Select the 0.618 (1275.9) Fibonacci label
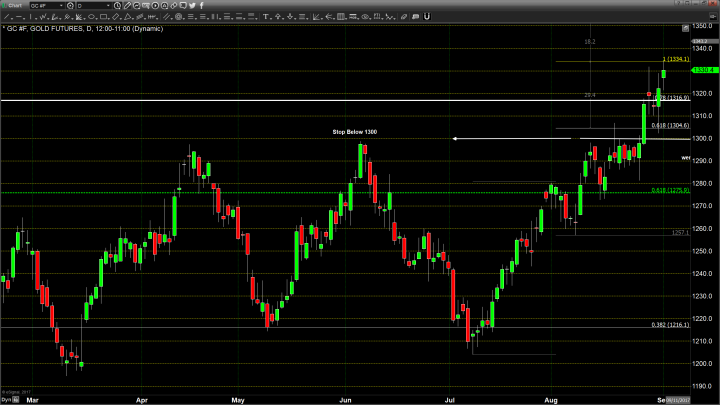 point(670,190)
